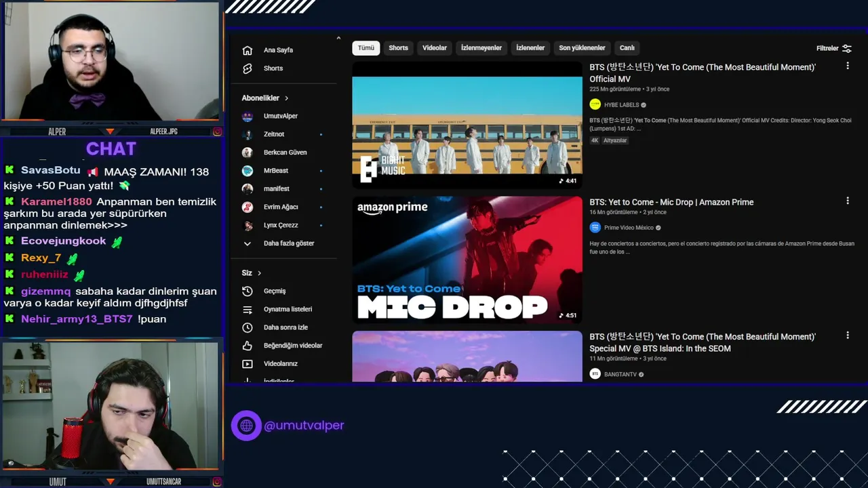868x488 pixels.
Task: Open options menu for Mic Drop Amazon Prime video
Action: click(848, 201)
